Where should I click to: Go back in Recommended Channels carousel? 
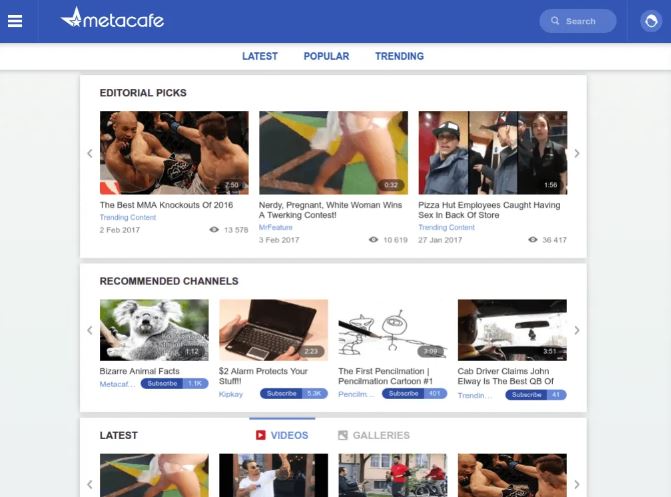click(x=90, y=330)
